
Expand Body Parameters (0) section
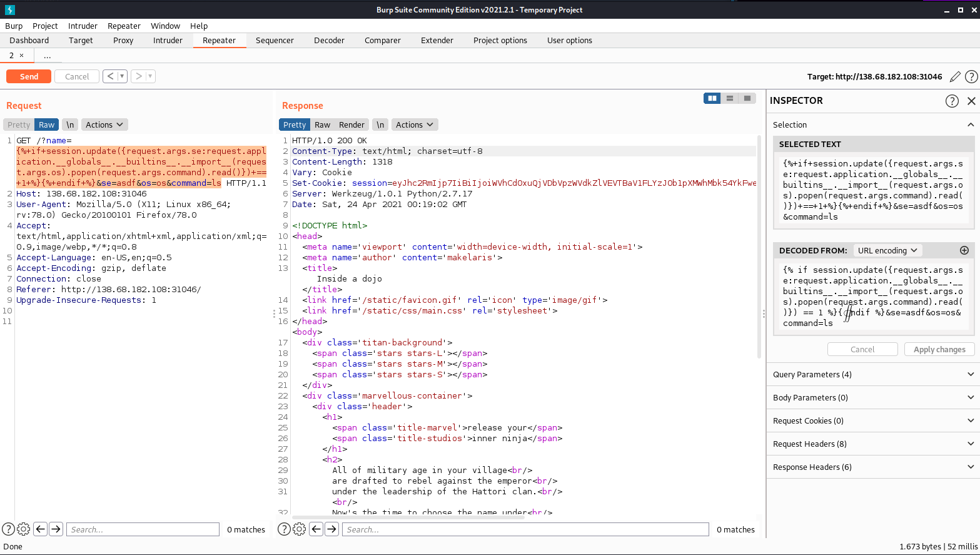874,397
